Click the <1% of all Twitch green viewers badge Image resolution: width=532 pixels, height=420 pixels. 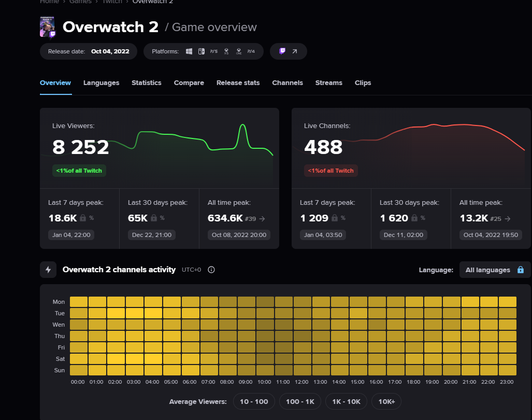tap(79, 171)
